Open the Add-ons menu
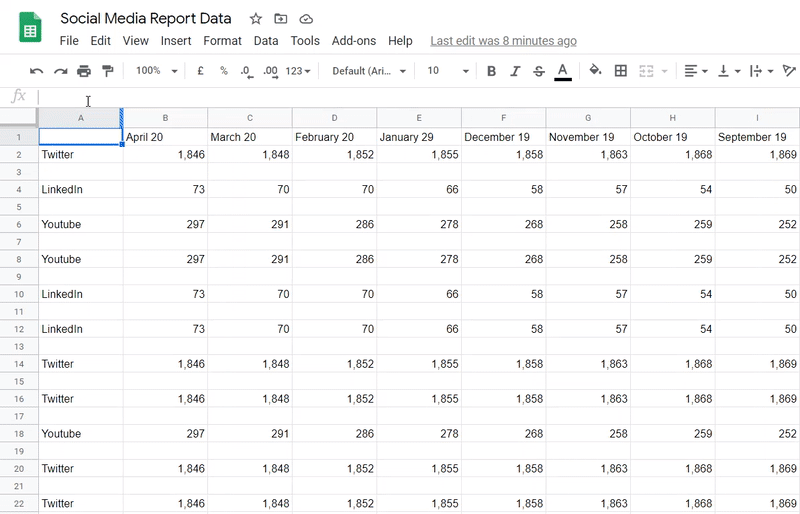This screenshot has width=800, height=514. pyautogui.click(x=354, y=41)
